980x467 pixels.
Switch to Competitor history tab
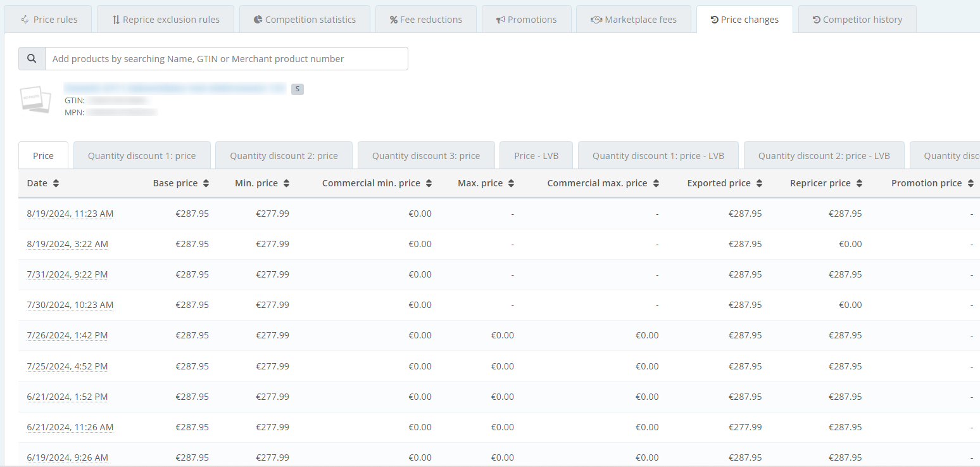[857, 20]
